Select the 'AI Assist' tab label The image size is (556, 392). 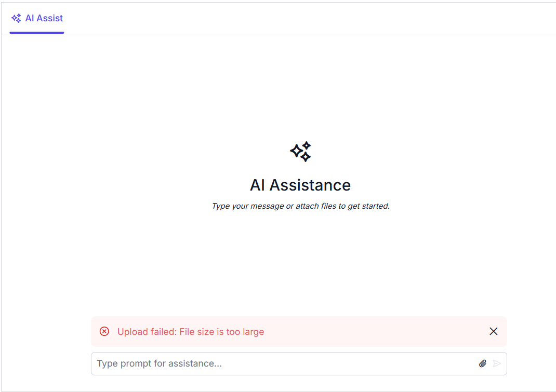click(x=44, y=18)
